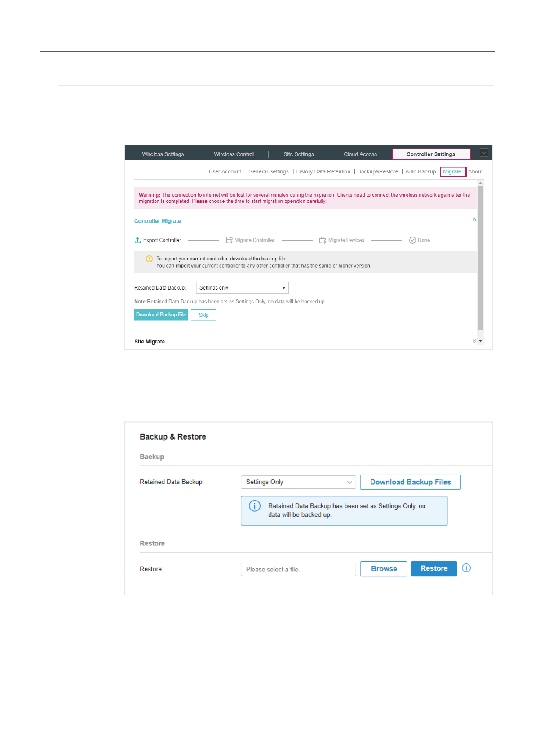
Task: Click the Download Backup File button
Action: (x=161, y=315)
